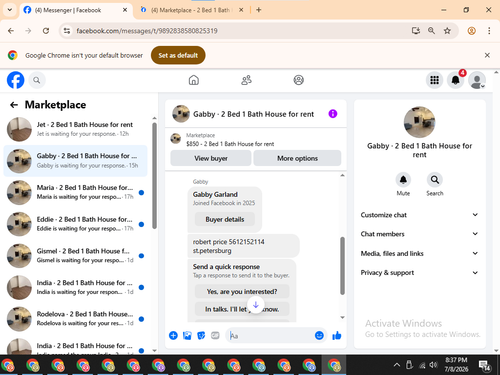Screen dimensions: 500x375
Task: Bookmark this page star icon
Action: coord(447,31)
